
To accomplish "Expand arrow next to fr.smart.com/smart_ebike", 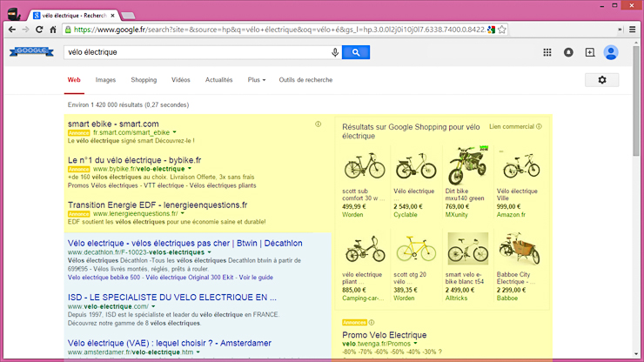I will click(175, 132).
